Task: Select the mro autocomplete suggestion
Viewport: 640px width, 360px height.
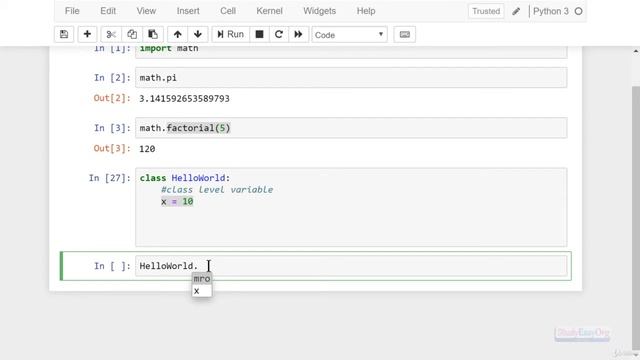Action: [x=202, y=278]
